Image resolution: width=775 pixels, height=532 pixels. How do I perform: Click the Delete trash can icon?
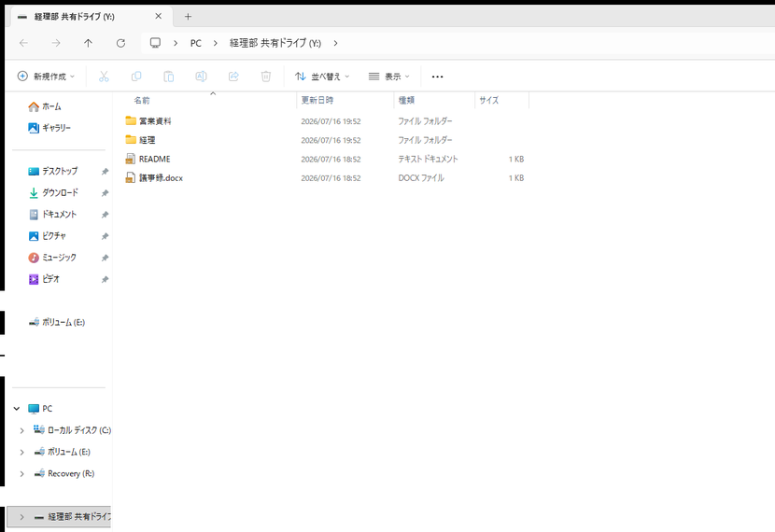pyautogui.click(x=266, y=77)
